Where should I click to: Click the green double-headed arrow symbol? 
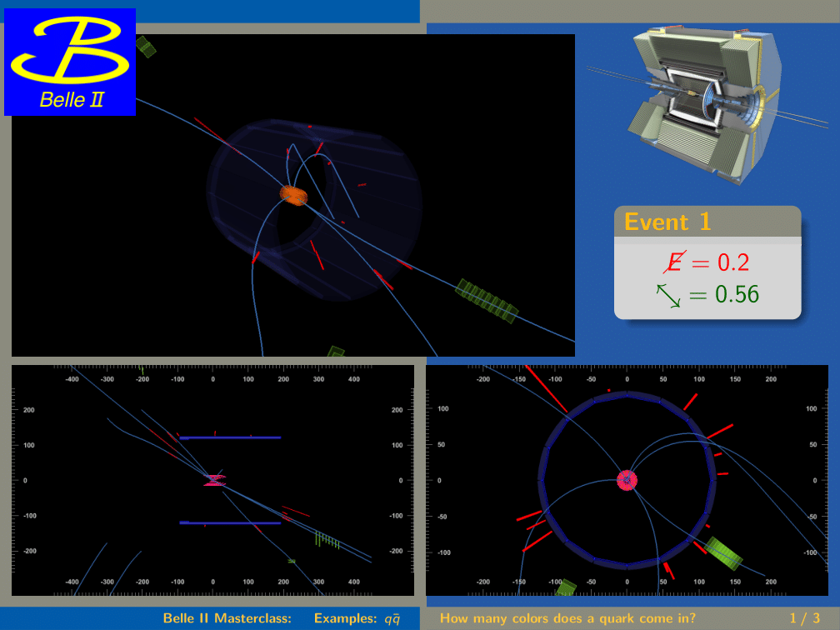[x=668, y=294]
